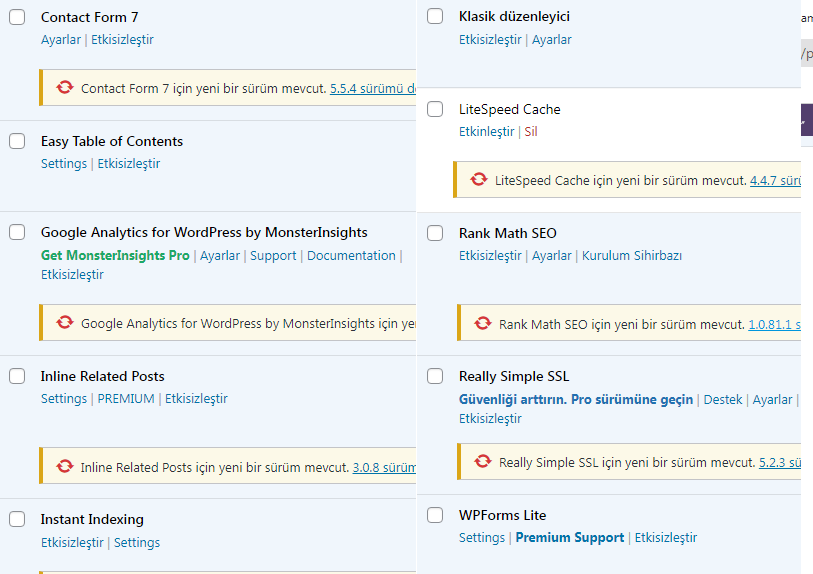Click the update icon in MonsterInsights notice

click(x=65, y=323)
